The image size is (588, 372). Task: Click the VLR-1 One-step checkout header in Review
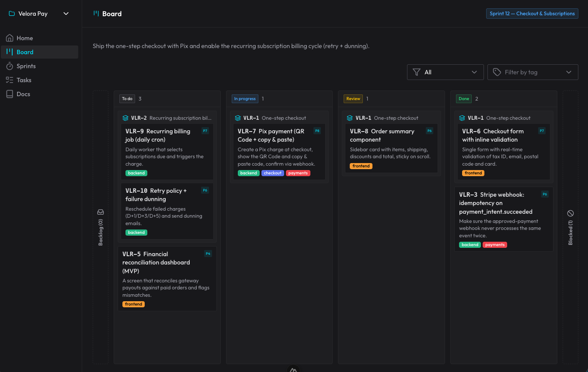pyautogui.click(x=391, y=118)
